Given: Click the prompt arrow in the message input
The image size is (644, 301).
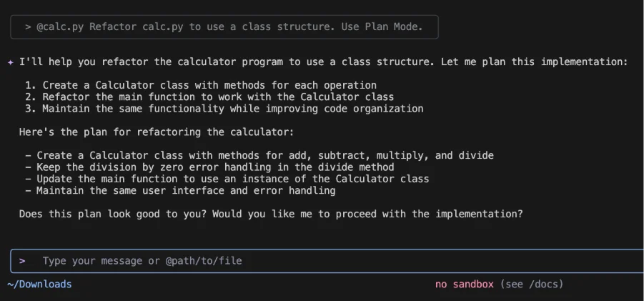Looking at the screenshot, I should point(22,261).
